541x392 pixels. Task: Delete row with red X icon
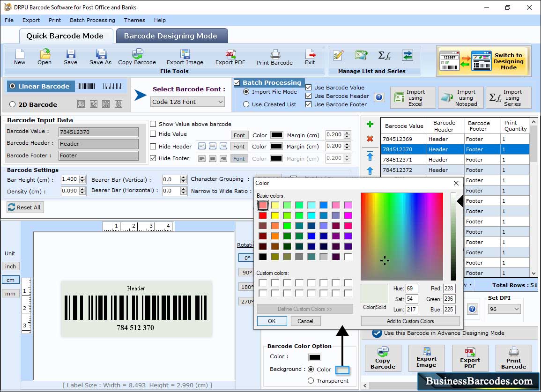370,139
